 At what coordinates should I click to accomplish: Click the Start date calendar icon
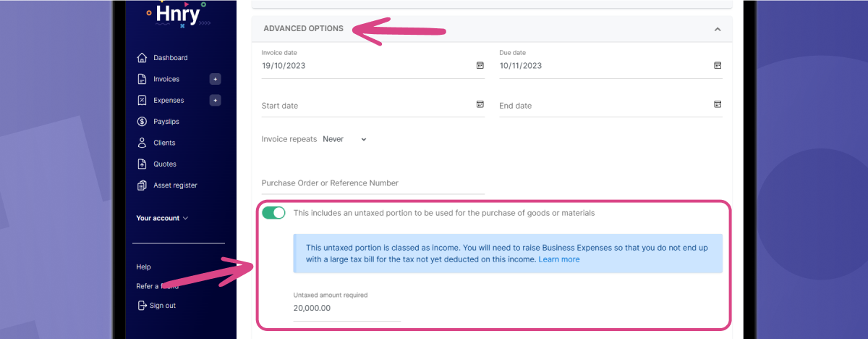(480, 104)
